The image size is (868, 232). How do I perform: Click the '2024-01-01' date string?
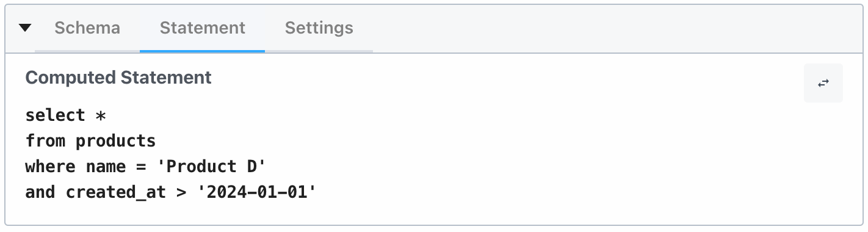(x=257, y=192)
